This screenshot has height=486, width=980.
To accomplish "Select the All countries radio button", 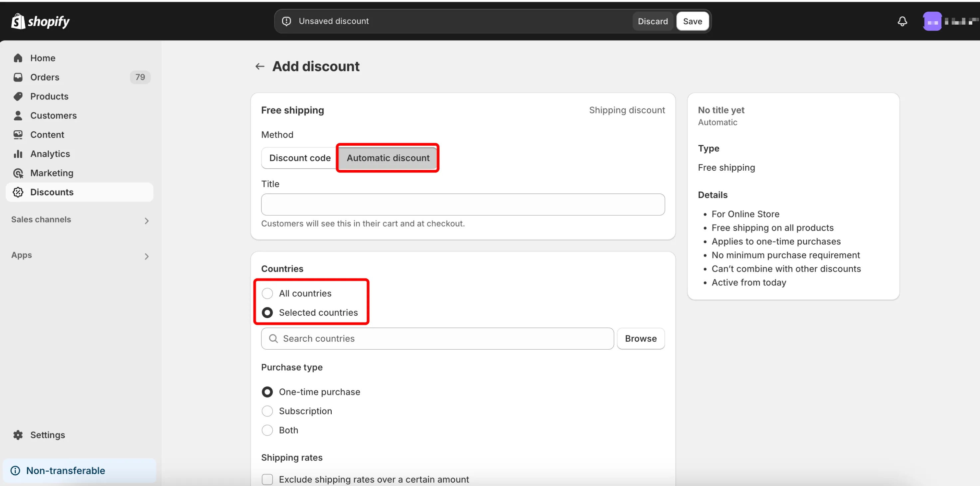I will click(x=267, y=293).
